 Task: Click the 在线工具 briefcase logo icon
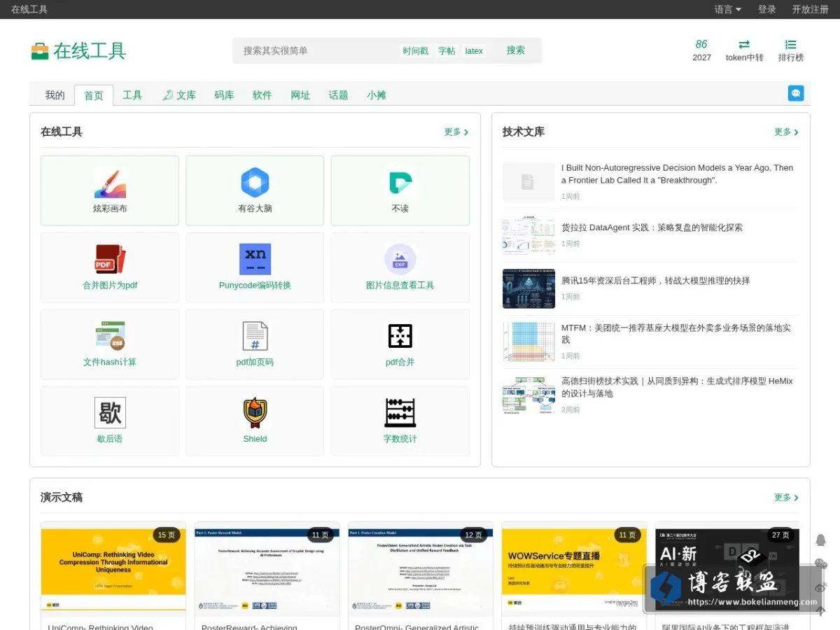coord(40,51)
